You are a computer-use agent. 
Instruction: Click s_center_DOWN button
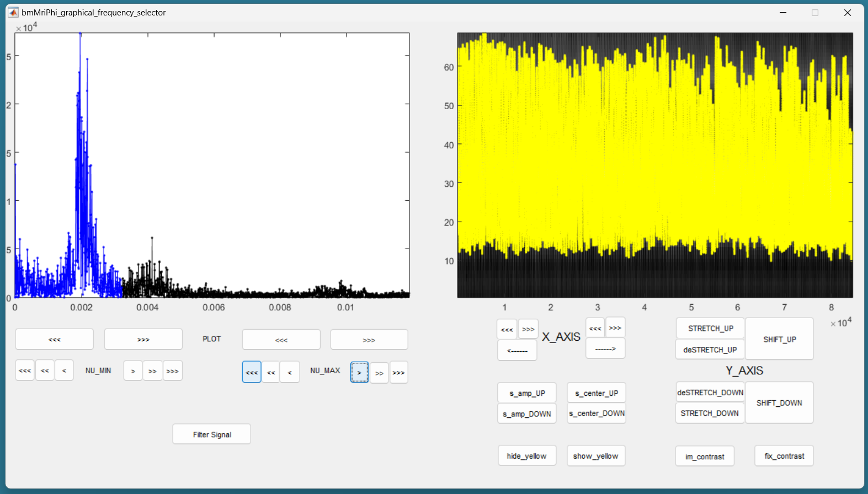coord(597,413)
